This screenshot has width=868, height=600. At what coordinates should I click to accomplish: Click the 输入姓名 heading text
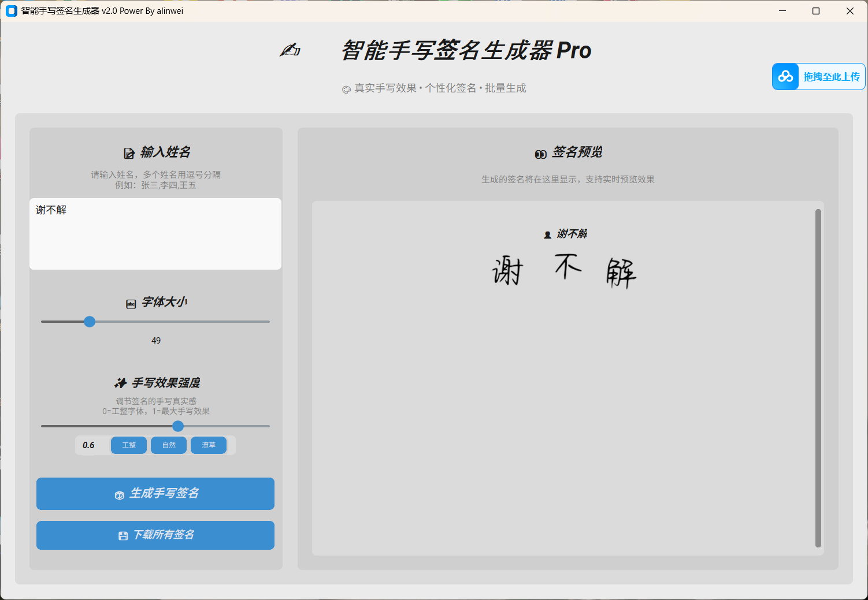click(x=165, y=152)
